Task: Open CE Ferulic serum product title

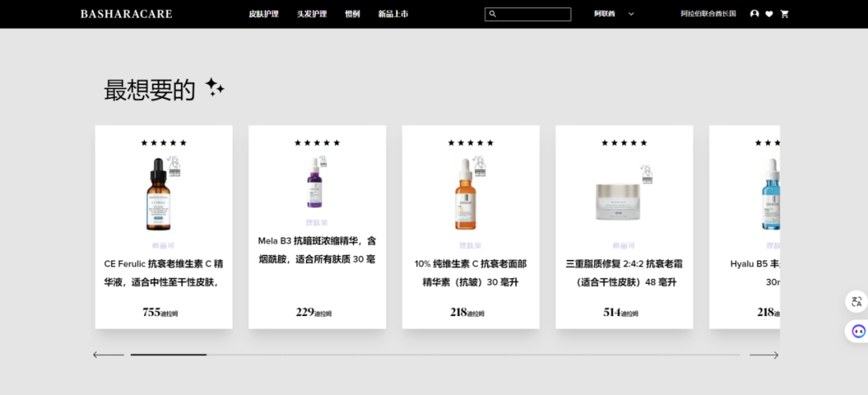Action: tap(164, 273)
